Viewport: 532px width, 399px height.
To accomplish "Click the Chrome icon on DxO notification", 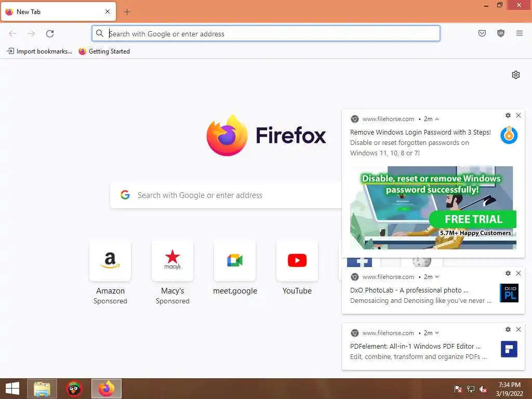I will [x=354, y=277].
